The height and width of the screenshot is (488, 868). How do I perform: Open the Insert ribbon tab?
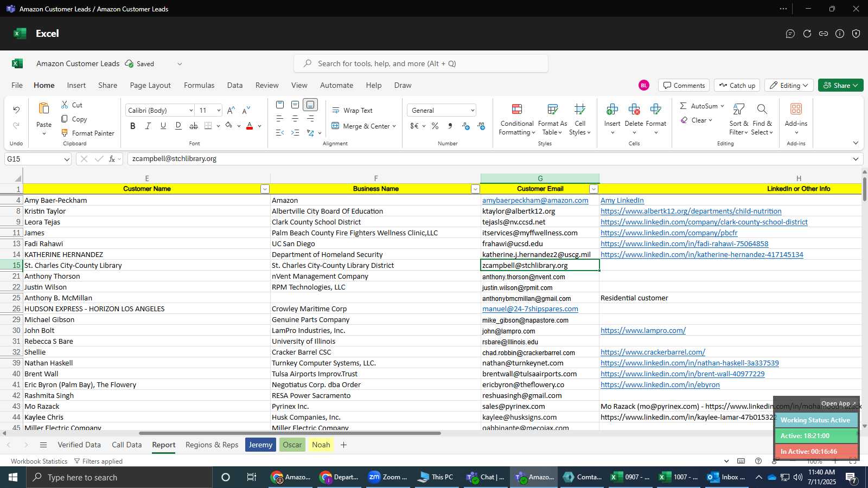click(76, 85)
